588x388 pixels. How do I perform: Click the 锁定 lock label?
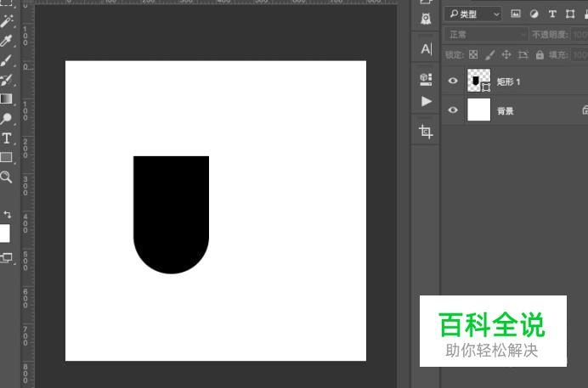click(454, 55)
